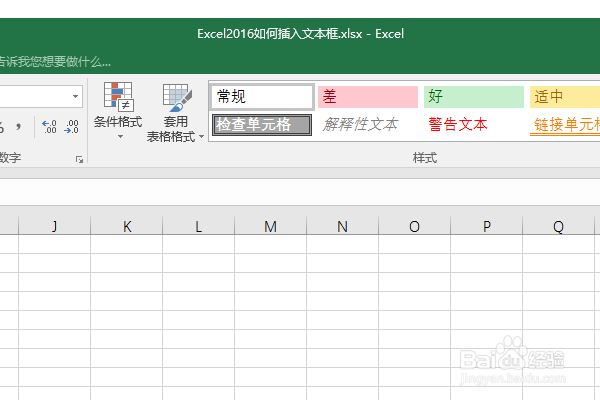Click the 样式 group label
The height and width of the screenshot is (400, 600).
(425, 158)
